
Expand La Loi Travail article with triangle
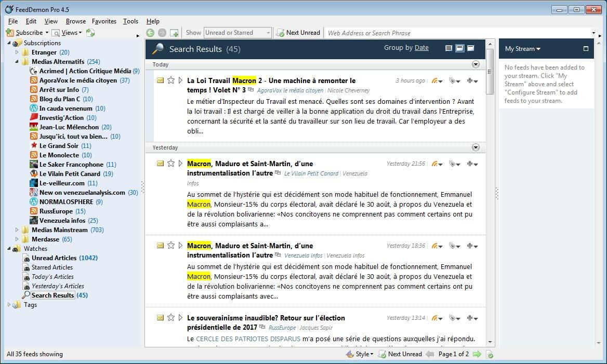click(180, 80)
